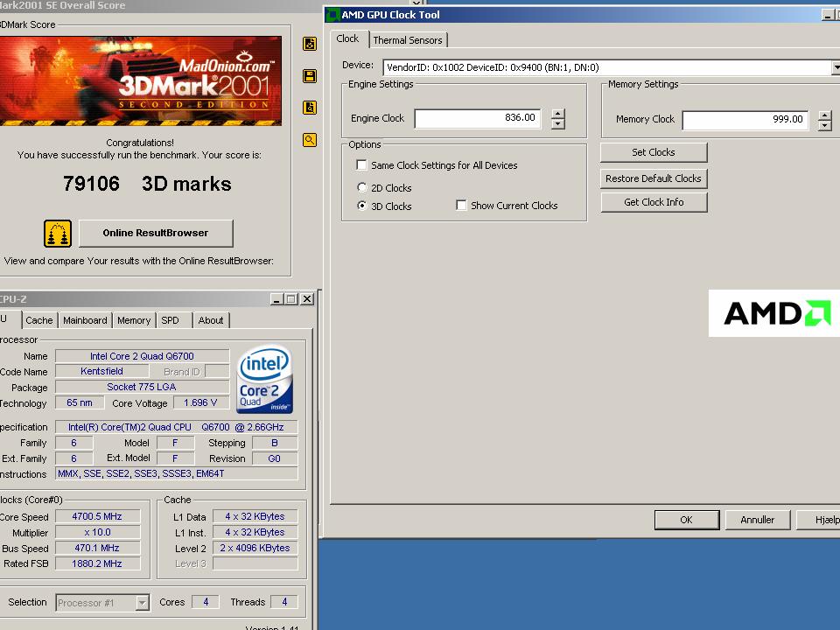This screenshot has height=630, width=840.
Task: Click the Package value Socket 775 LGA
Action: coord(142,387)
